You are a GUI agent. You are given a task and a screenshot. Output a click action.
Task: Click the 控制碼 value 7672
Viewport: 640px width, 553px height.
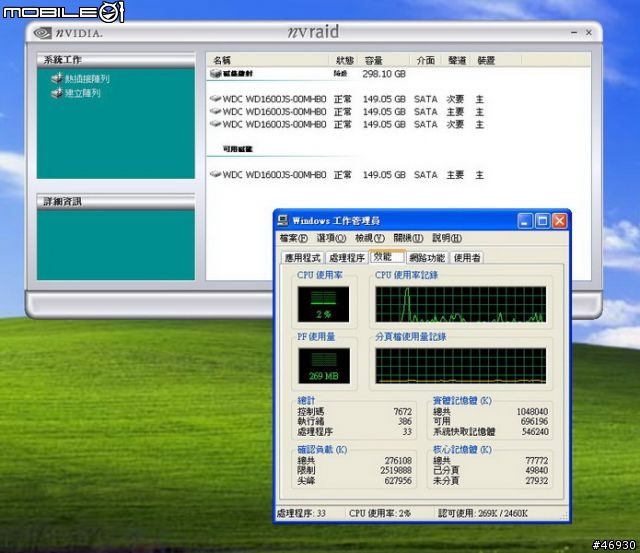click(x=402, y=411)
